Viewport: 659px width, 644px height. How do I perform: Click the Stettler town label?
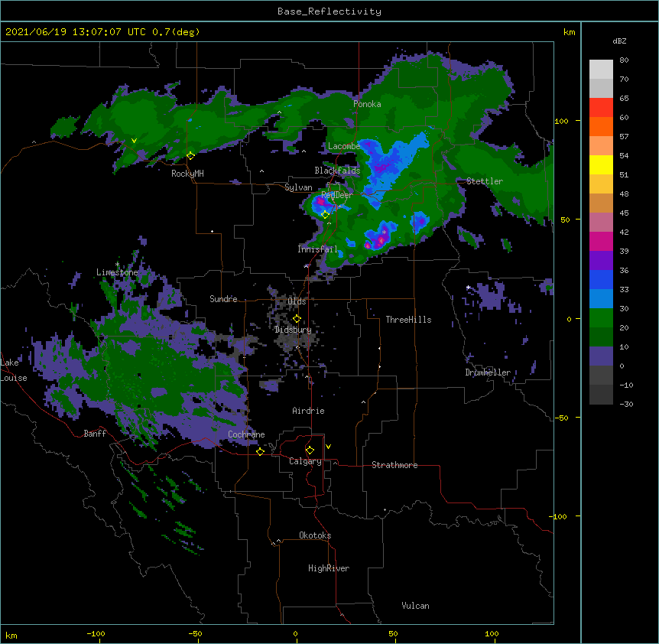pos(484,181)
